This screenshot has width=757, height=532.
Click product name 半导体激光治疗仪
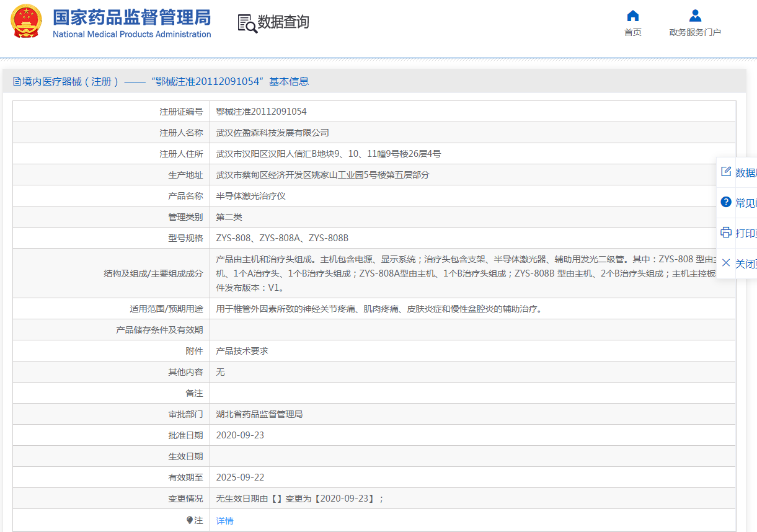point(250,196)
